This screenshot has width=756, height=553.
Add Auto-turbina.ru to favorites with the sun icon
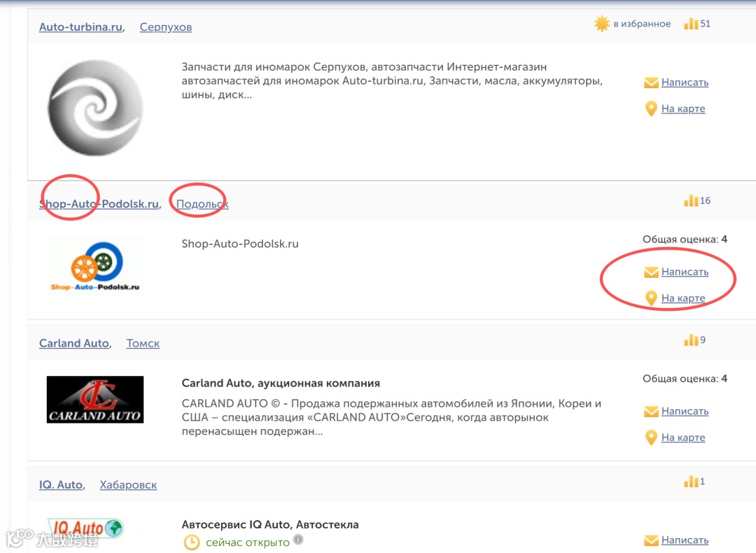[602, 24]
